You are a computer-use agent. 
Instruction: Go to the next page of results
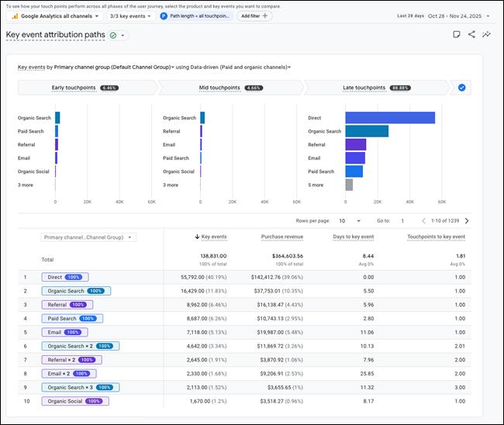[467, 221]
